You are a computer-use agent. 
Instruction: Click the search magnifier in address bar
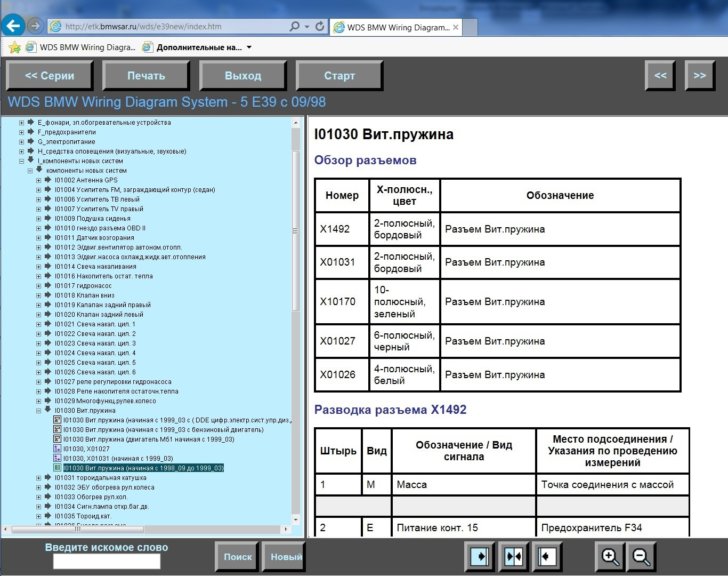(x=294, y=26)
